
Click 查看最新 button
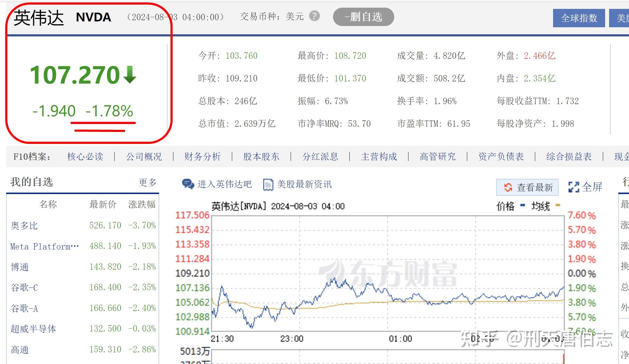[x=527, y=187]
